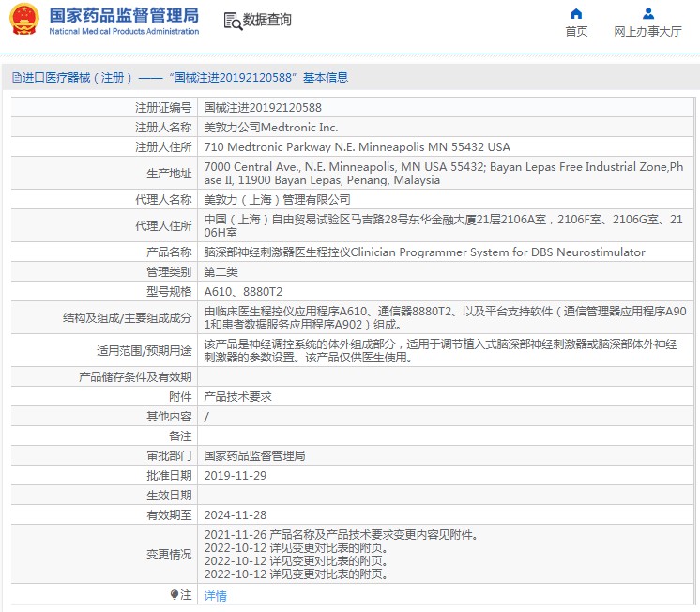Click 代理人住所 row label
This screenshot has width=700, height=612.
tap(163, 225)
